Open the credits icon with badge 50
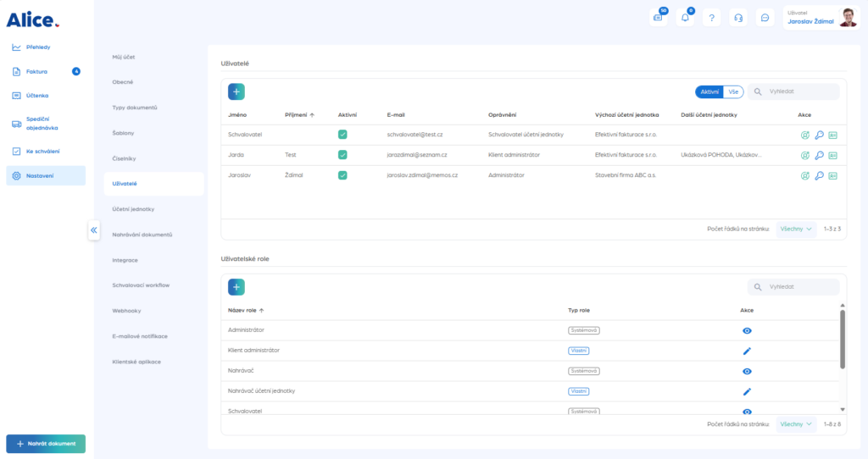This screenshot has width=868, height=459. [x=658, y=18]
